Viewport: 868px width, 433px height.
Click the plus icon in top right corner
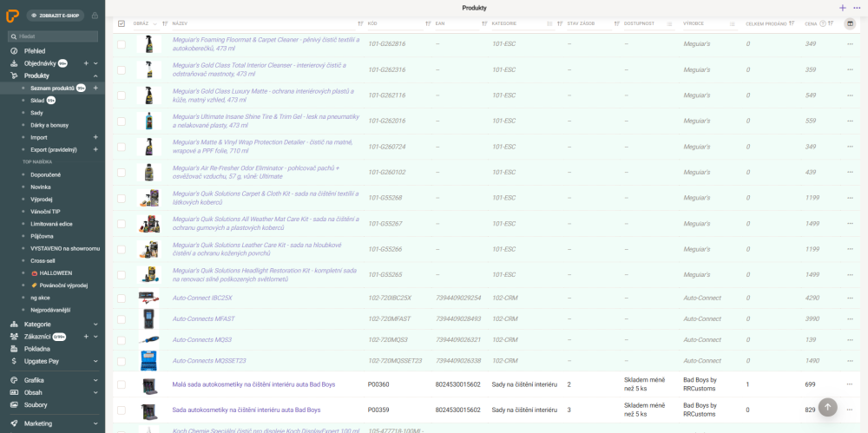[843, 8]
